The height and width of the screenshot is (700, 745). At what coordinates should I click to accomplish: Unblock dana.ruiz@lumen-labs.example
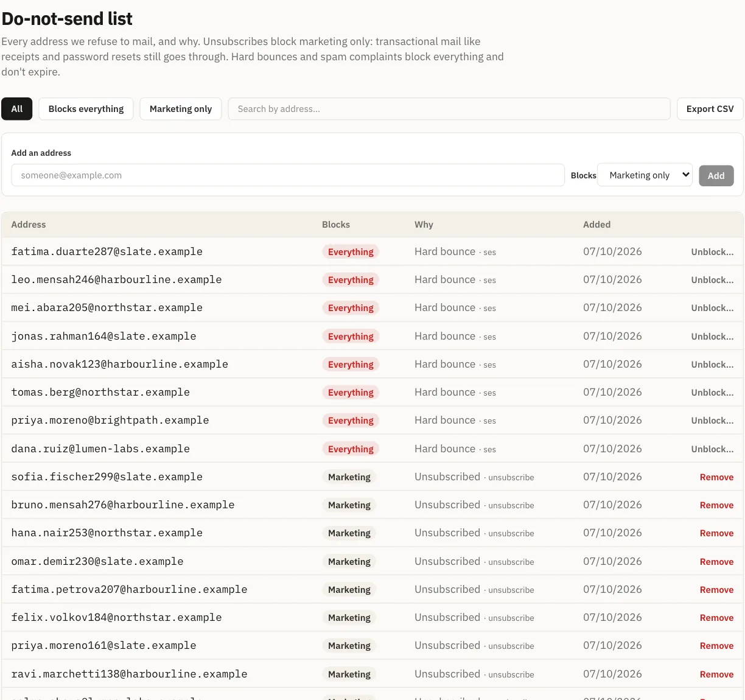coord(712,449)
